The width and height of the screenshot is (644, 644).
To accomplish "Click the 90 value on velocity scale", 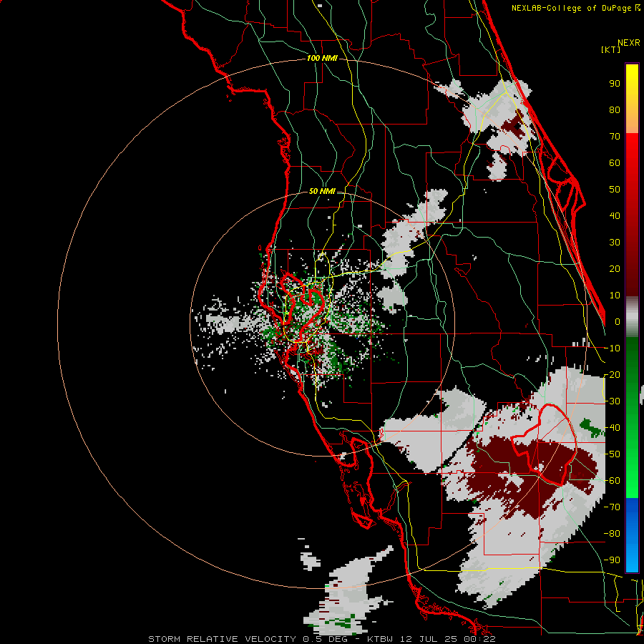I will (615, 84).
